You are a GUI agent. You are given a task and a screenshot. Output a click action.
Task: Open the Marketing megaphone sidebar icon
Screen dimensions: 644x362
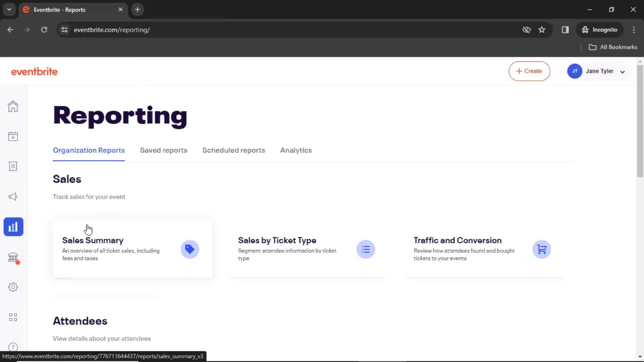pyautogui.click(x=13, y=197)
